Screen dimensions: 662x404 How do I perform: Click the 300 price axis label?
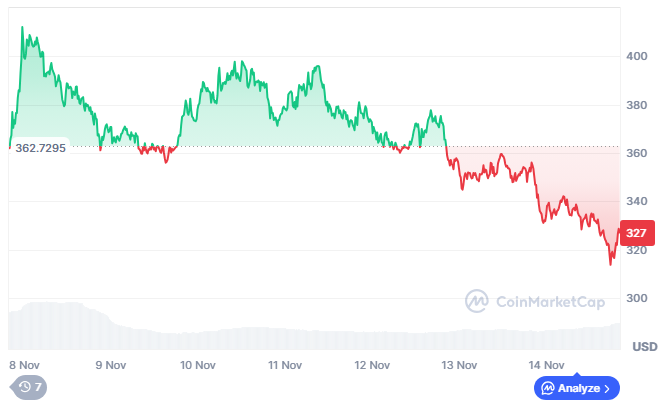click(x=636, y=299)
